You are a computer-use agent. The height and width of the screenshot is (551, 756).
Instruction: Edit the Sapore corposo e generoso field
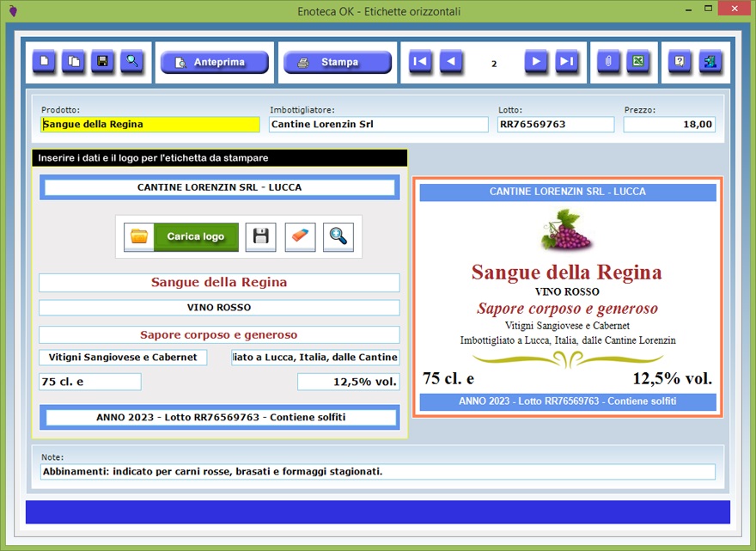click(x=219, y=334)
